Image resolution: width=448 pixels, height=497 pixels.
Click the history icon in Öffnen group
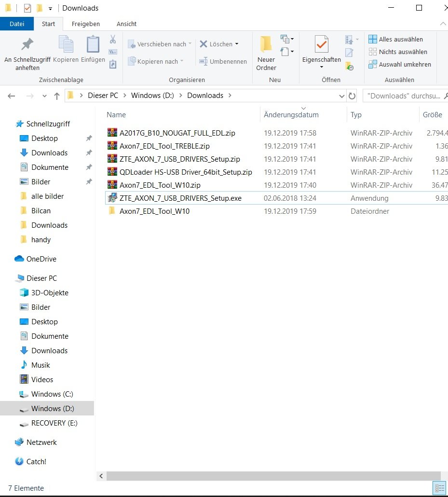point(349,66)
